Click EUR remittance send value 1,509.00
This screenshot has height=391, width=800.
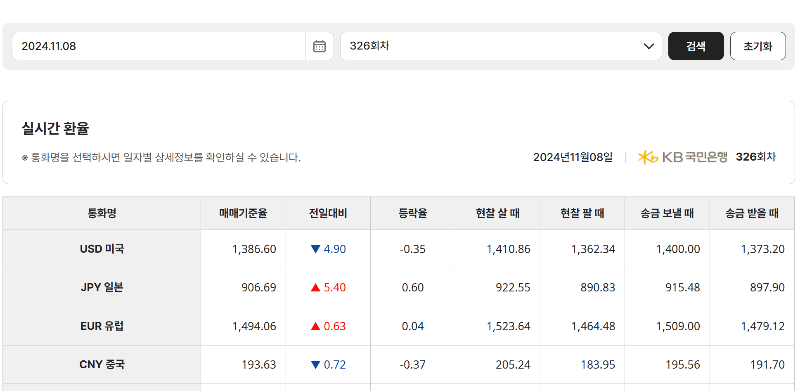(x=678, y=326)
